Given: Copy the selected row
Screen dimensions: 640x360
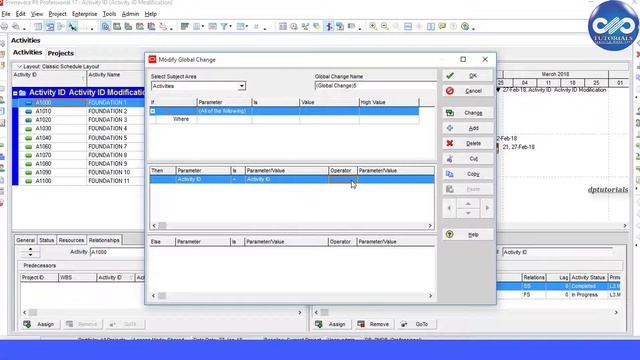Looking at the screenshot, I should [467, 174].
